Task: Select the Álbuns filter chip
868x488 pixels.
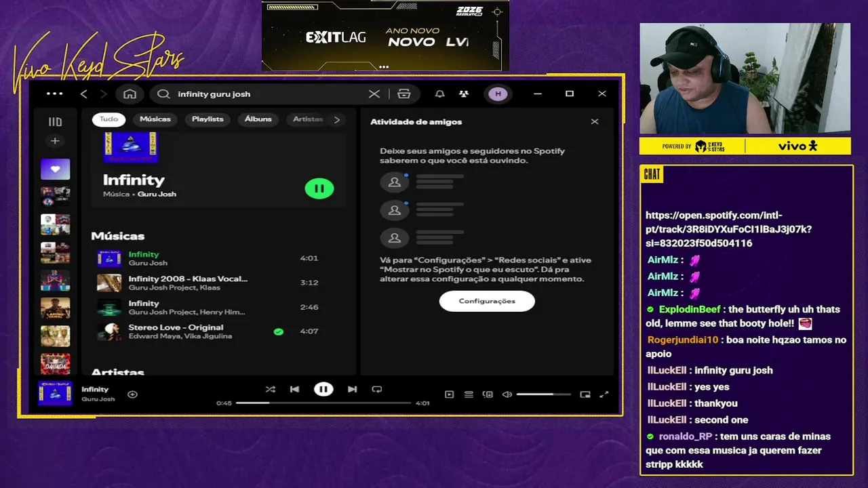Action: click(258, 119)
